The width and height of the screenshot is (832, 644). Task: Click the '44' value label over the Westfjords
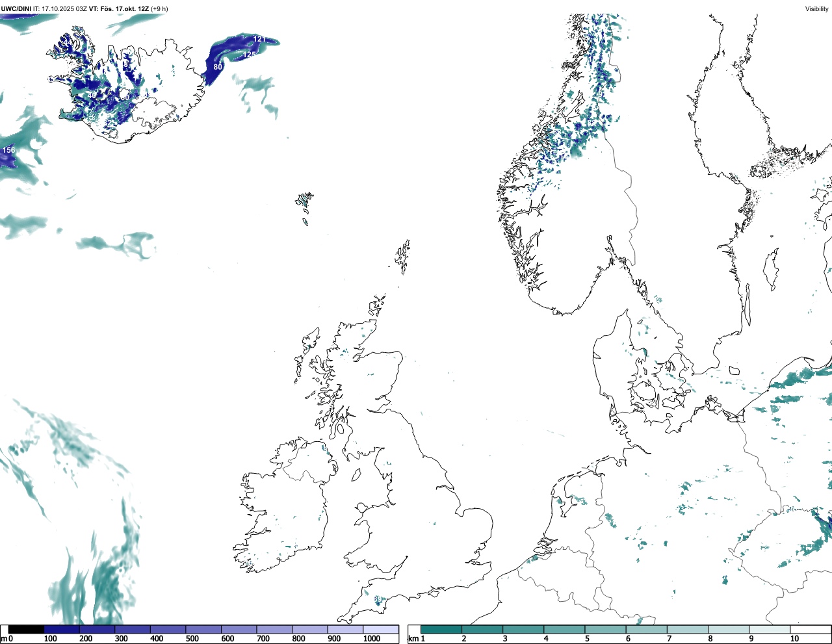(x=68, y=43)
